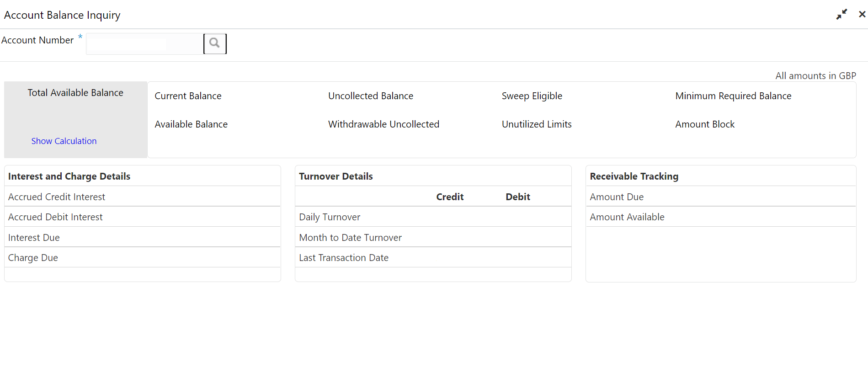Close the Account Balance Inquiry window
Image resolution: width=868 pixels, height=378 pixels.
[862, 15]
